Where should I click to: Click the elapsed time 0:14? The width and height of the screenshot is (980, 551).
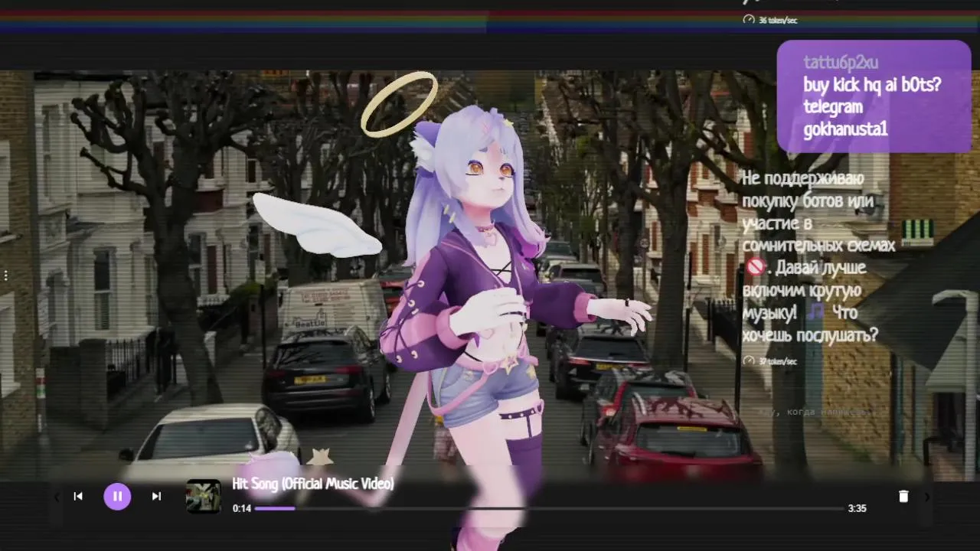click(x=242, y=508)
